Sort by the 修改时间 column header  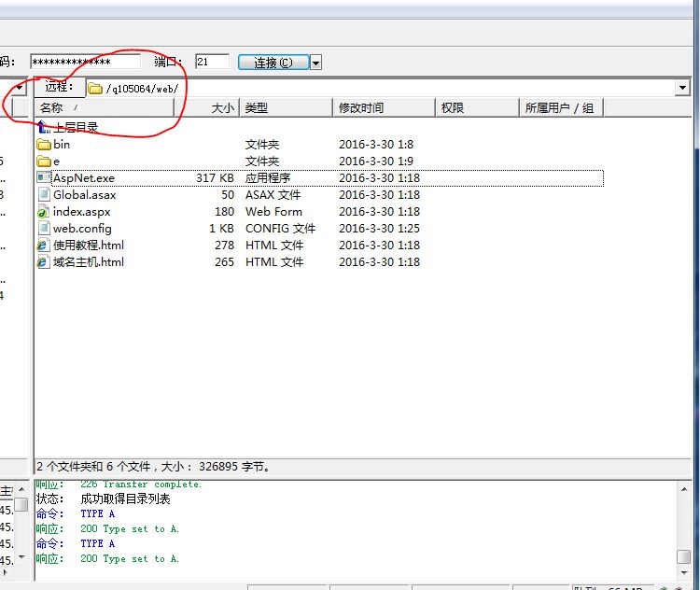pyautogui.click(x=384, y=108)
